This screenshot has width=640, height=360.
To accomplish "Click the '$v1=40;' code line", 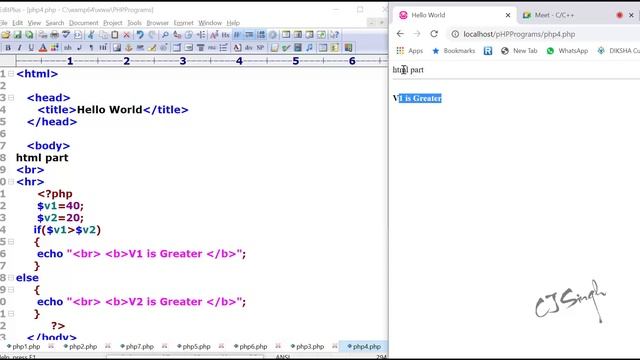I will pyautogui.click(x=60, y=206).
